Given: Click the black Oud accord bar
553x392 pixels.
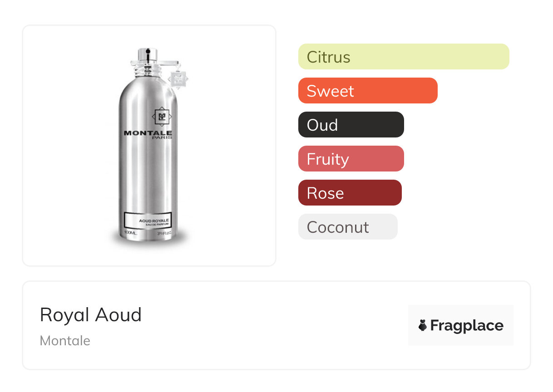Looking at the screenshot, I should tap(351, 125).
